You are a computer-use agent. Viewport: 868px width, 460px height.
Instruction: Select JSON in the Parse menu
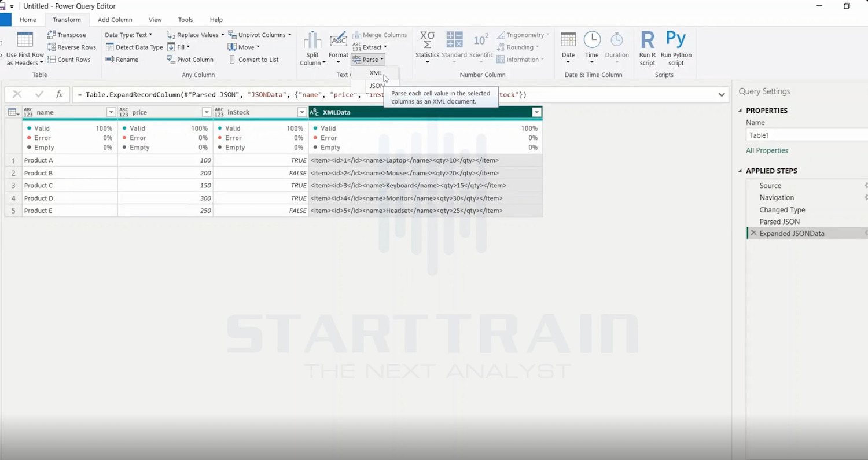(376, 86)
